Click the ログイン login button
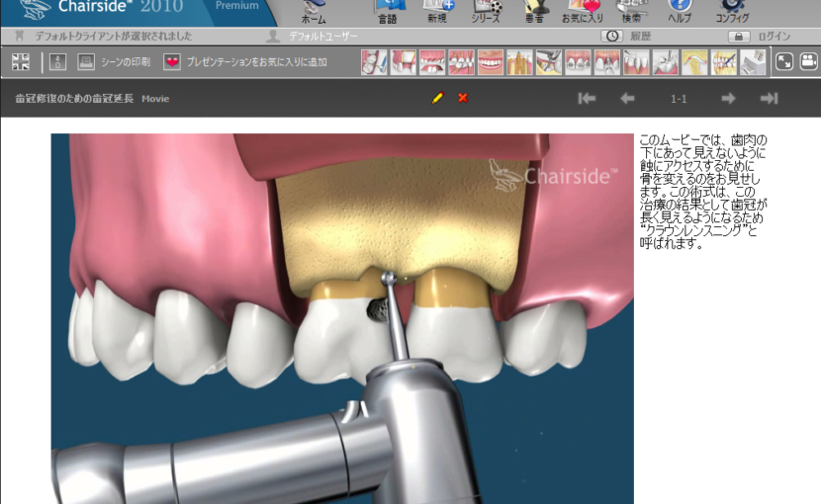The image size is (821, 504). pyautogui.click(x=762, y=37)
